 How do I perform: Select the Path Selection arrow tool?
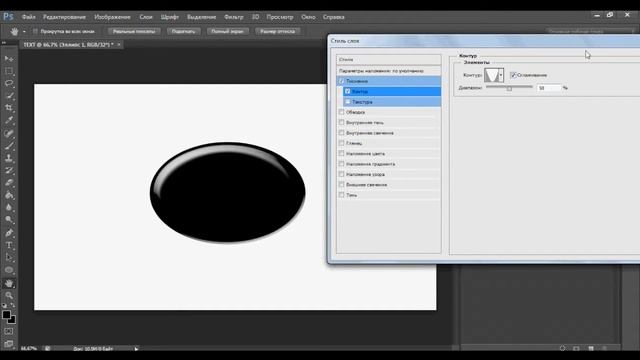tap(9, 258)
